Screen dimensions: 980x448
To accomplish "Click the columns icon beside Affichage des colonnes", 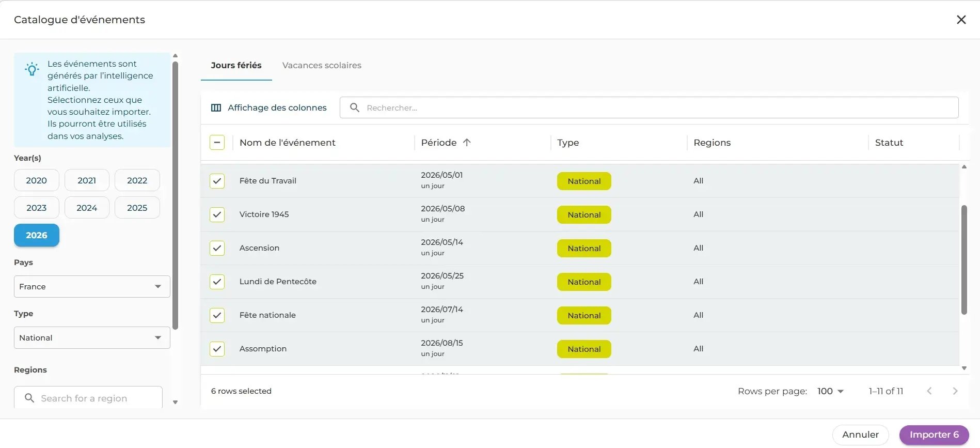I will coord(216,107).
